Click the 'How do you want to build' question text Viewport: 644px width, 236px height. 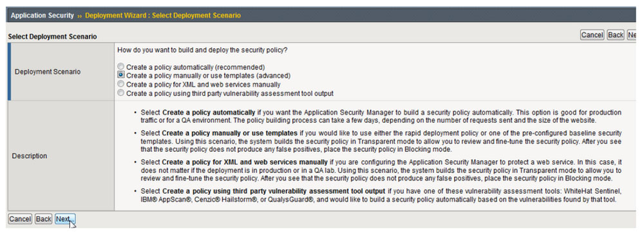tap(202, 50)
